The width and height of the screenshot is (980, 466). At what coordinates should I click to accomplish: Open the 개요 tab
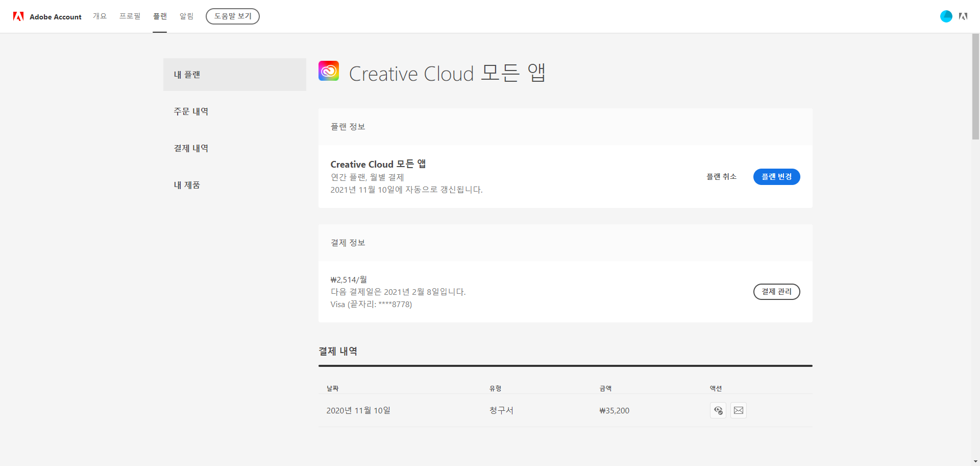(x=100, y=16)
